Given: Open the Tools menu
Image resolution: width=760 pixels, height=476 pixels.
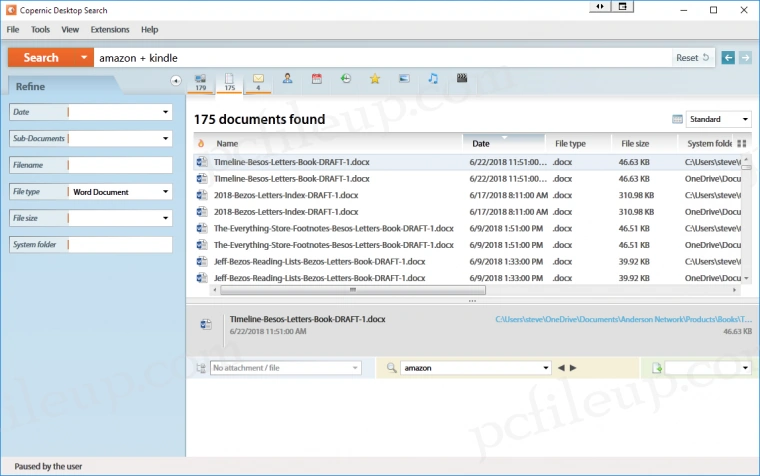Looking at the screenshot, I should [x=40, y=30].
